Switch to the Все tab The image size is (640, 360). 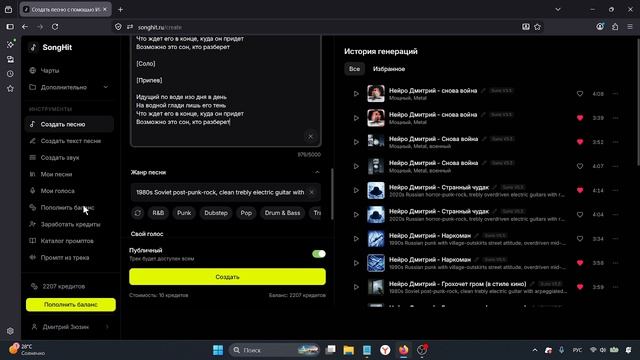tap(354, 69)
